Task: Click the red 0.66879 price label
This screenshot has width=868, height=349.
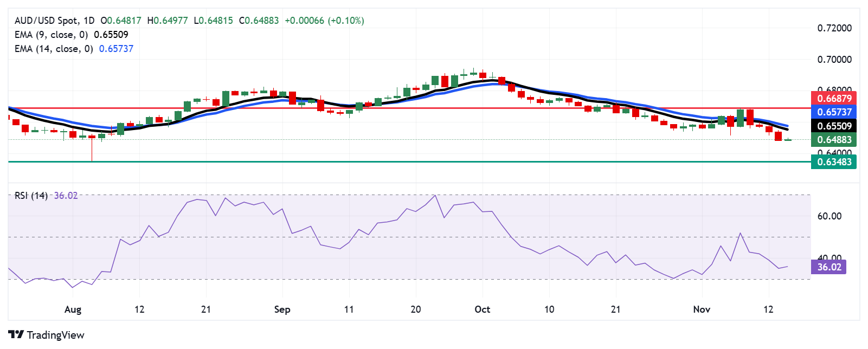Action: (834, 98)
